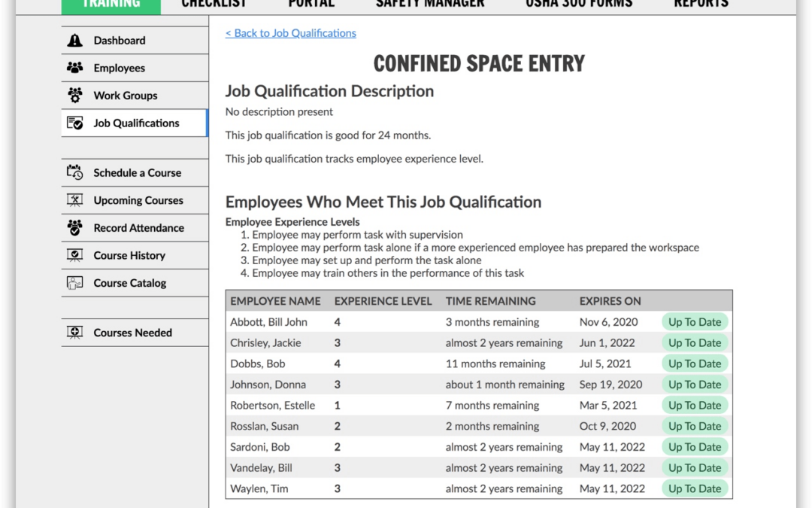Screen dimensions: 812x508
Task: Open the Safety Manager tab
Action: tap(430, 5)
